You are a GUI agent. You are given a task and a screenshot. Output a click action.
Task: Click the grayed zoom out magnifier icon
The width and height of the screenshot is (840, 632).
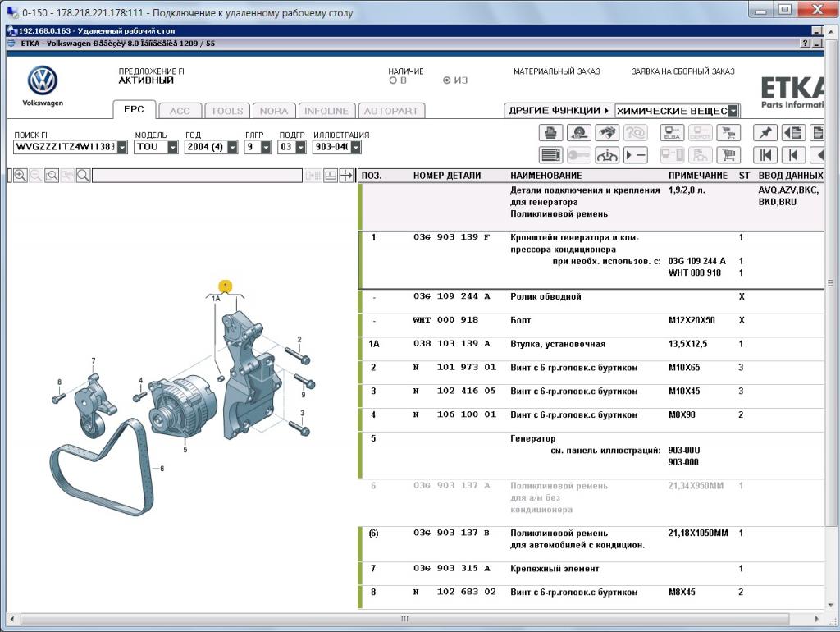(36, 176)
